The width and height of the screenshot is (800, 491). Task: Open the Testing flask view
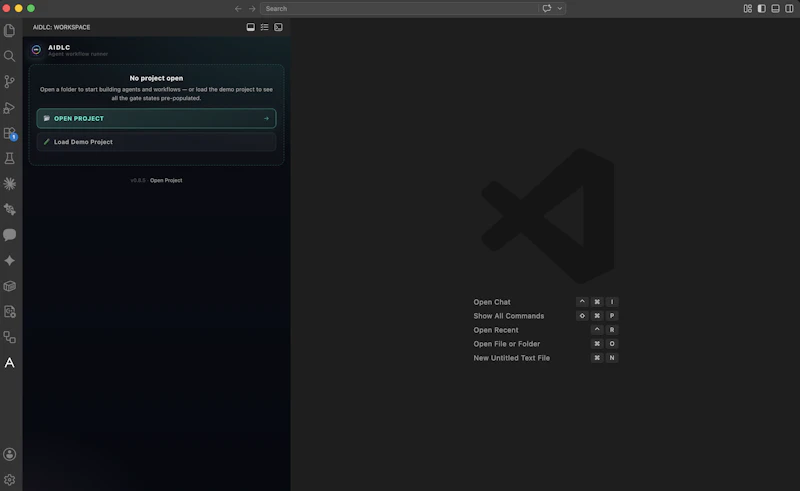pos(9,158)
